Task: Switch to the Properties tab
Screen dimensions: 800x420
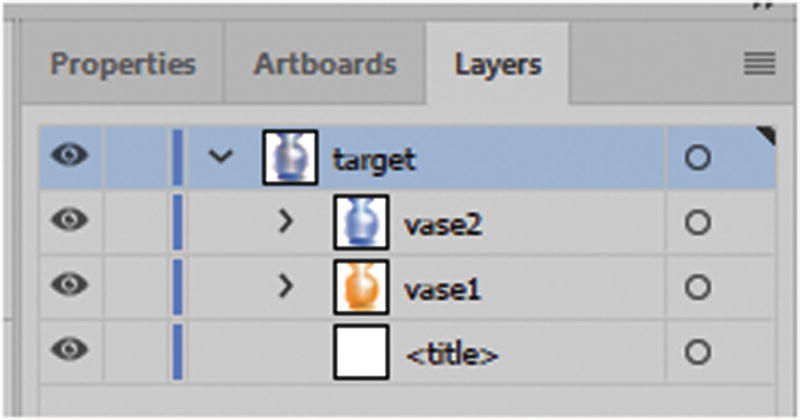Action: tap(123, 65)
